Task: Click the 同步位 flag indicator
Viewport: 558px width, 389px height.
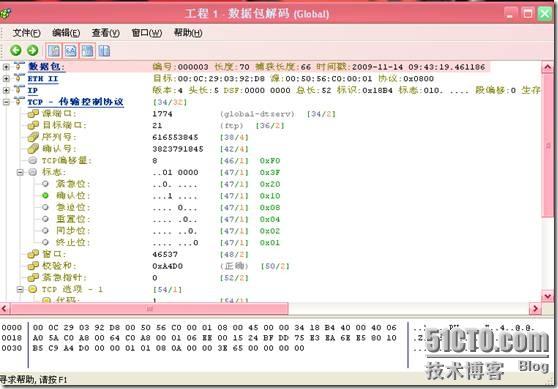Action: [45, 231]
